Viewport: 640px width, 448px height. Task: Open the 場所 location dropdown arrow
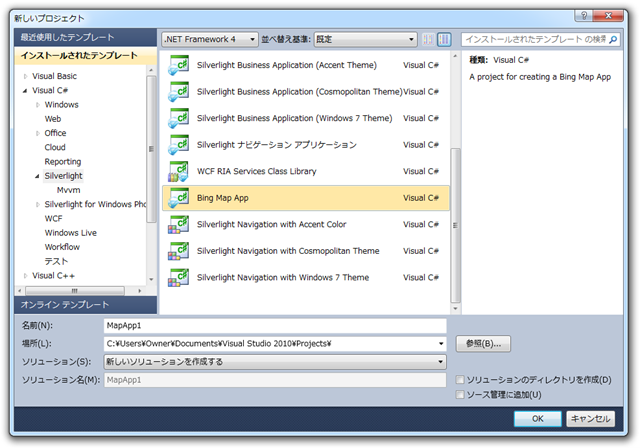point(441,344)
